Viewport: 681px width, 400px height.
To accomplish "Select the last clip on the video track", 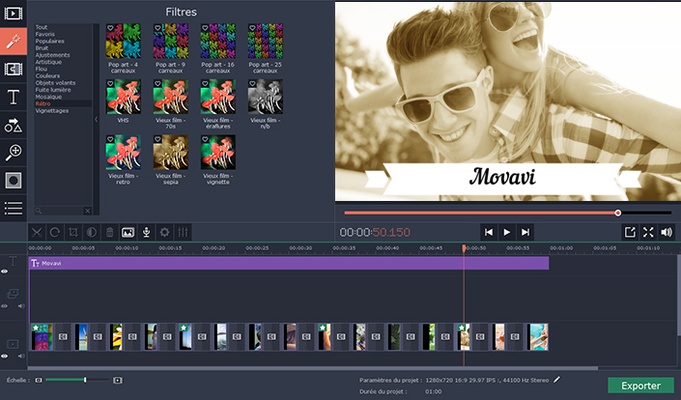I will click(x=538, y=337).
